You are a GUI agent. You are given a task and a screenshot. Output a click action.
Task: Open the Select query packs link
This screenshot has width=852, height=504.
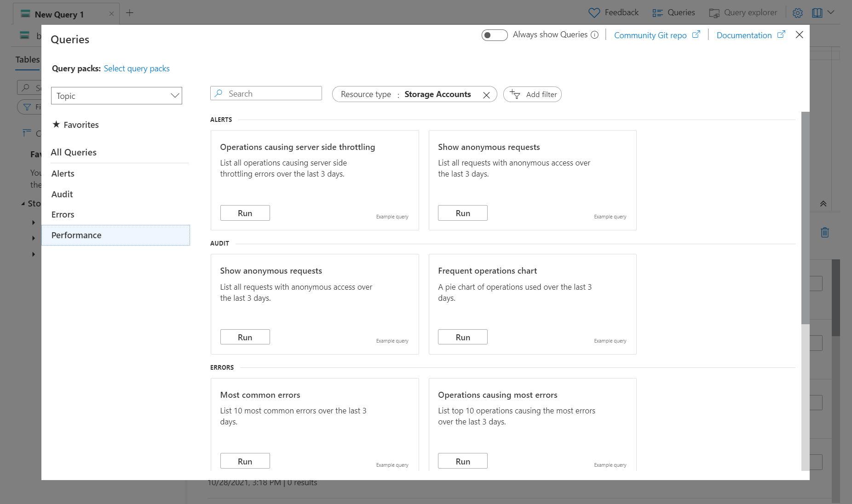click(x=137, y=69)
